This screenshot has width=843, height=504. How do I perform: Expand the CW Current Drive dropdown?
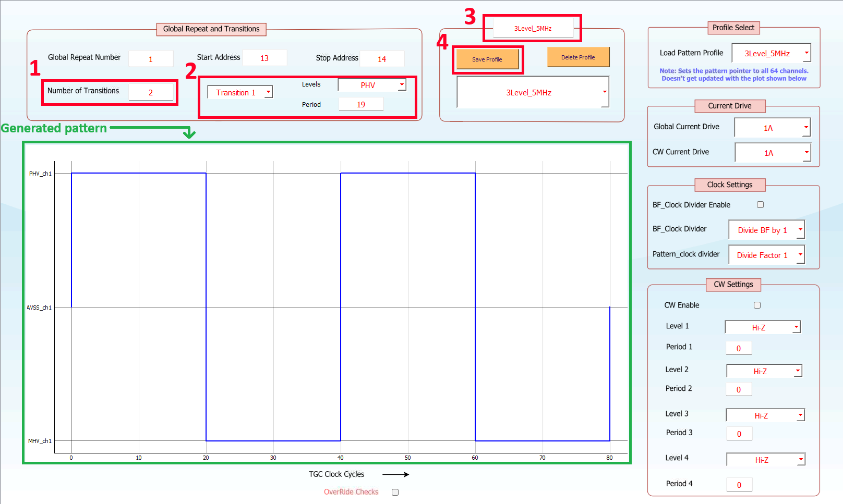(x=772, y=153)
